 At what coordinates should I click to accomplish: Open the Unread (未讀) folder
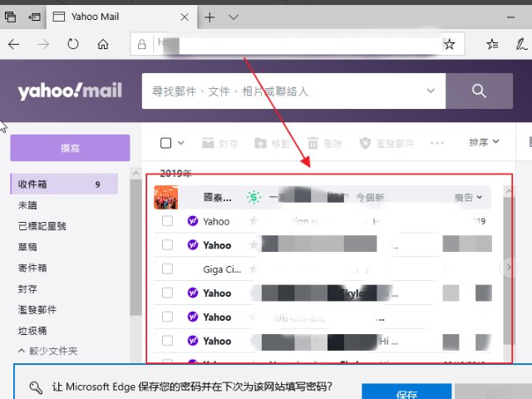pos(27,205)
